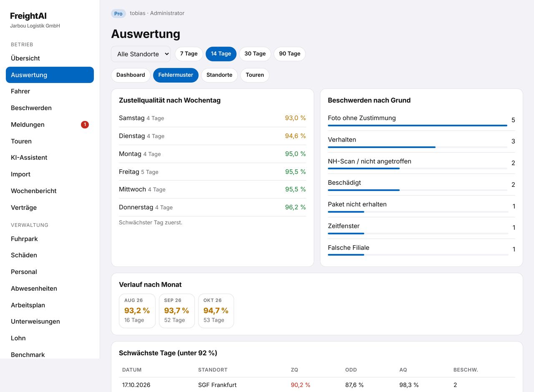Viewport: 534px width, 392px height.
Task: Open the Standorte tab
Action: (x=219, y=75)
